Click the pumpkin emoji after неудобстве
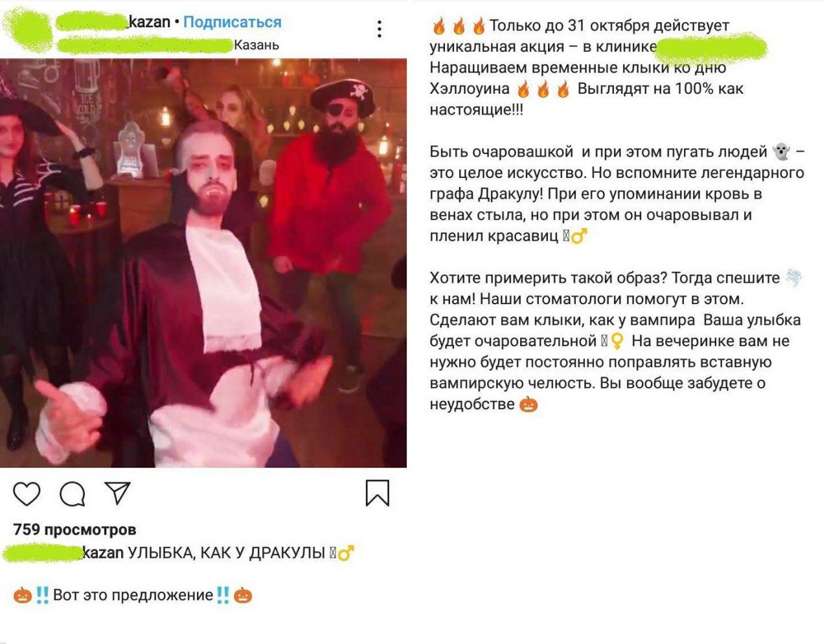 click(x=529, y=405)
